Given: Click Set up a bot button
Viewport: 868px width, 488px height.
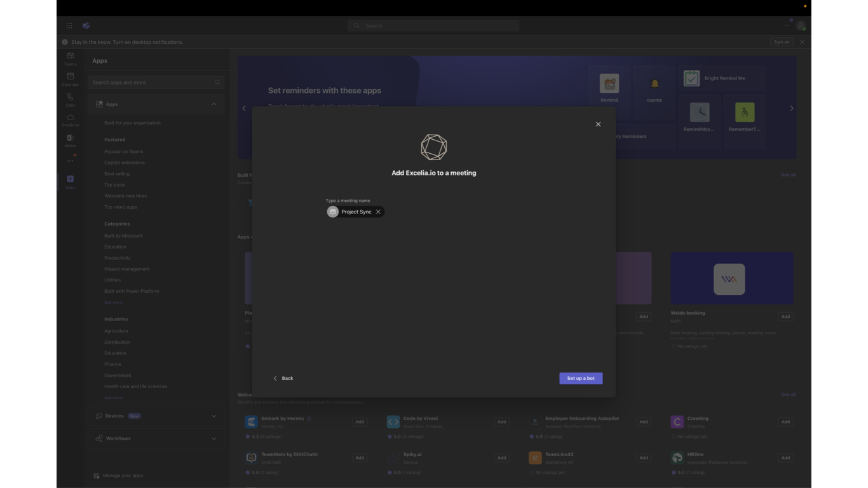Looking at the screenshot, I should [581, 378].
